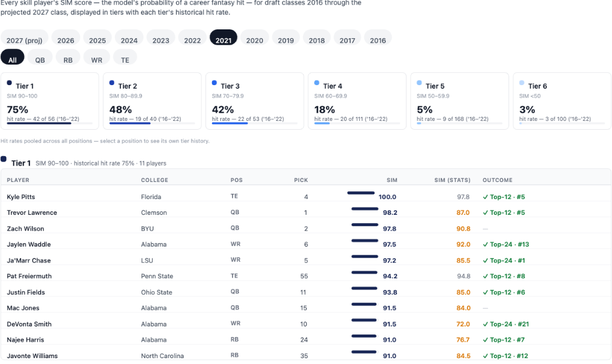Click the Tier 6 SIM <50 card

coord(562,101)
